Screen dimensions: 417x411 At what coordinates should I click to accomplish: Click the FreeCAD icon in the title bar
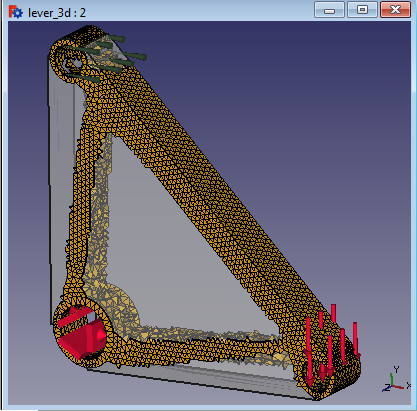point(15,12)
